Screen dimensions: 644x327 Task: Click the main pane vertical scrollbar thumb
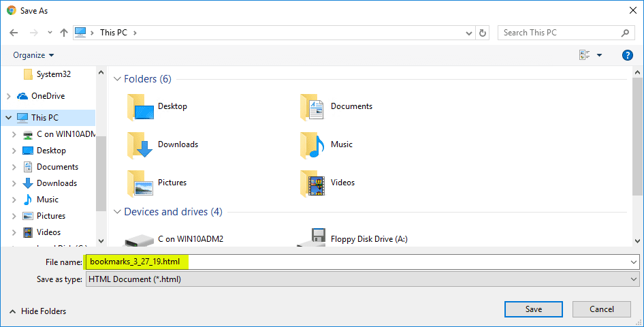[637, 136]
